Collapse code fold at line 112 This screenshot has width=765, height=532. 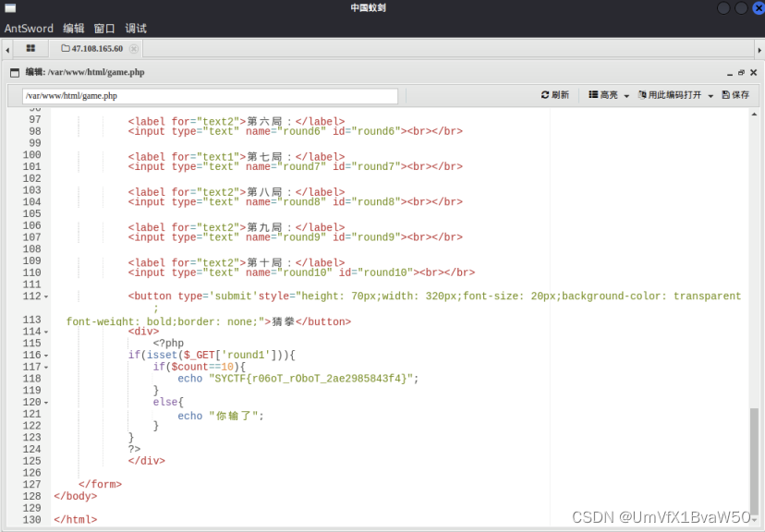[x=47, y=296]
